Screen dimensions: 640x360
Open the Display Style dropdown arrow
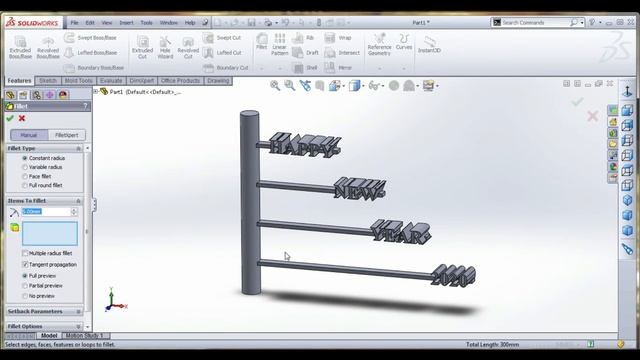(363, 86)
